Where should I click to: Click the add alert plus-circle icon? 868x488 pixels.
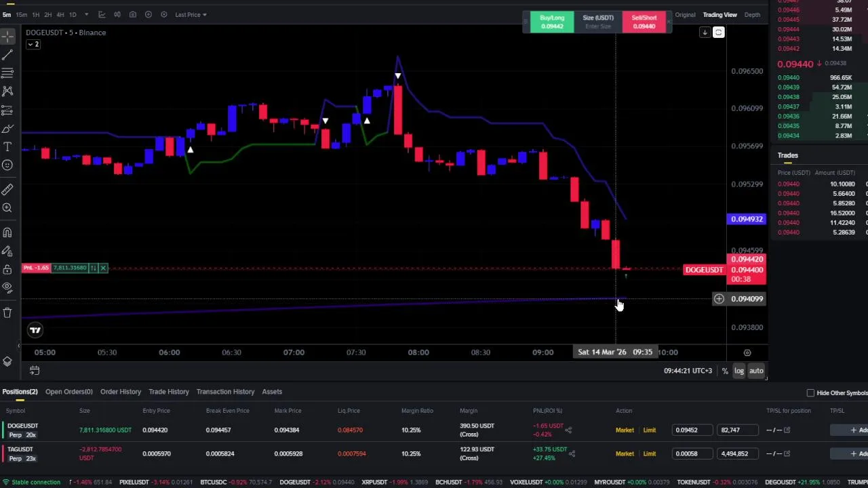149,14
